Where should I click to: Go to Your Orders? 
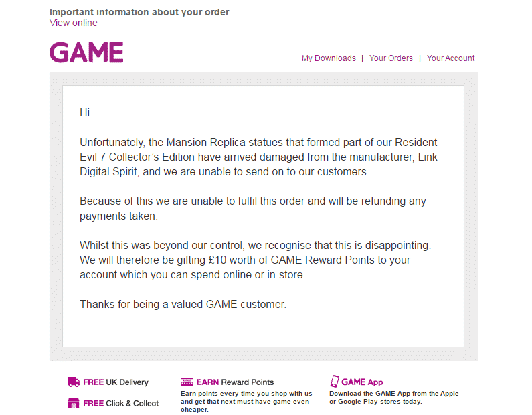[391, 58]
